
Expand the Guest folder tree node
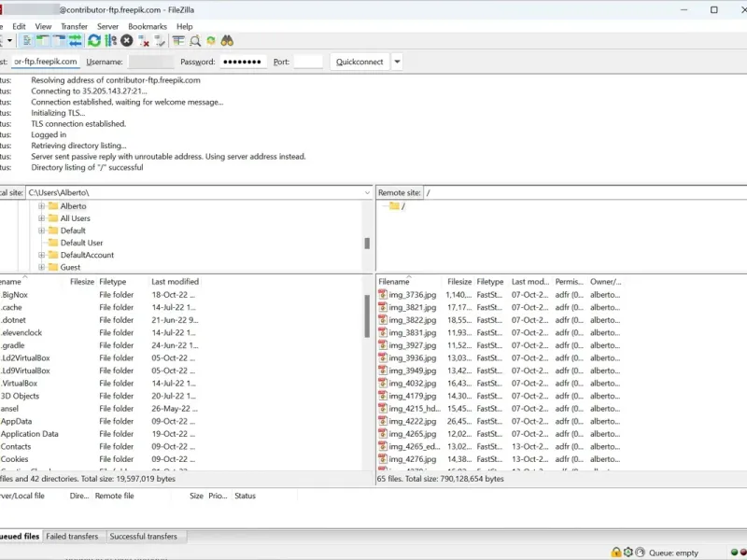[x=41, y=267]
